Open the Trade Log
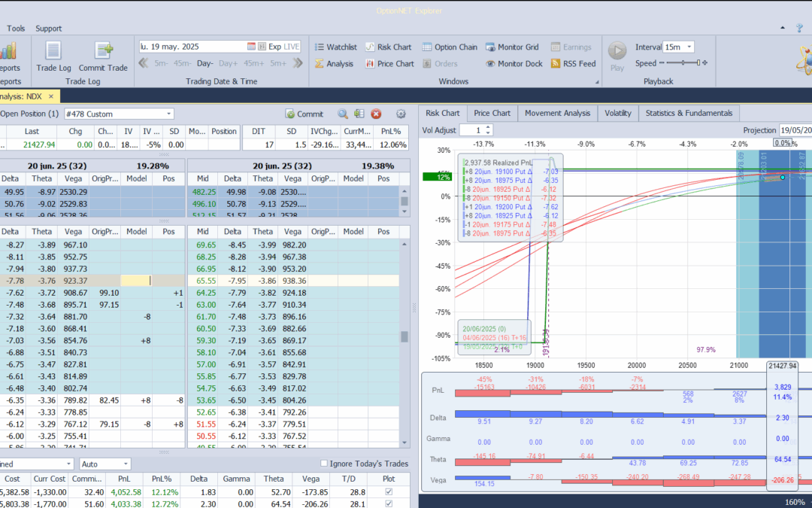The height and width of the screenshot is (508, 812). (x=53, y=56)
